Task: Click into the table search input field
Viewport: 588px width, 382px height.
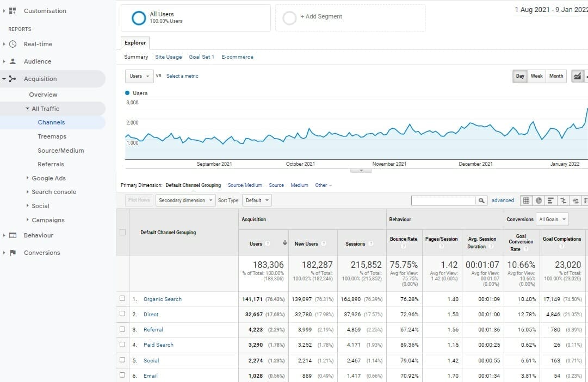Action: click(443, 201)
